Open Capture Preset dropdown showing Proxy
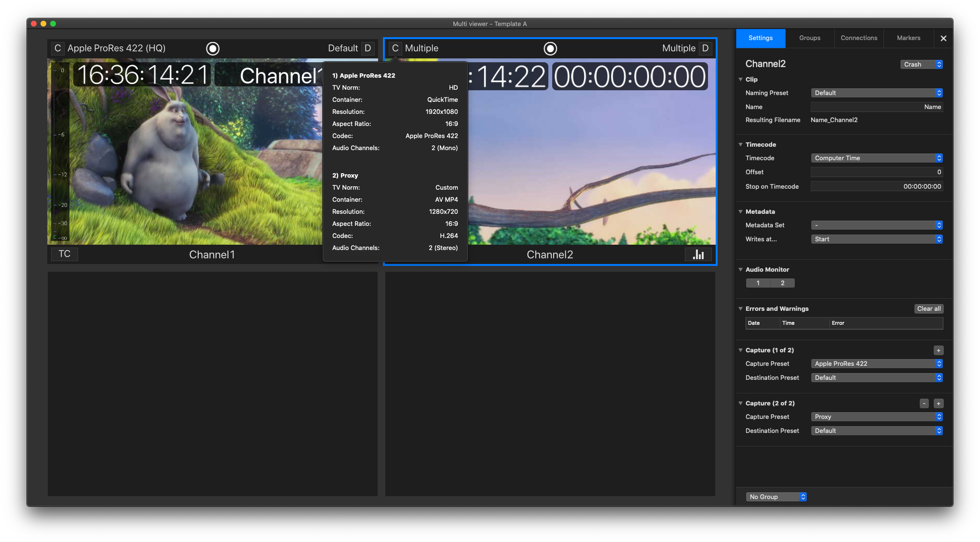Screen dimensions: 980x542 [x=877, y=417]
